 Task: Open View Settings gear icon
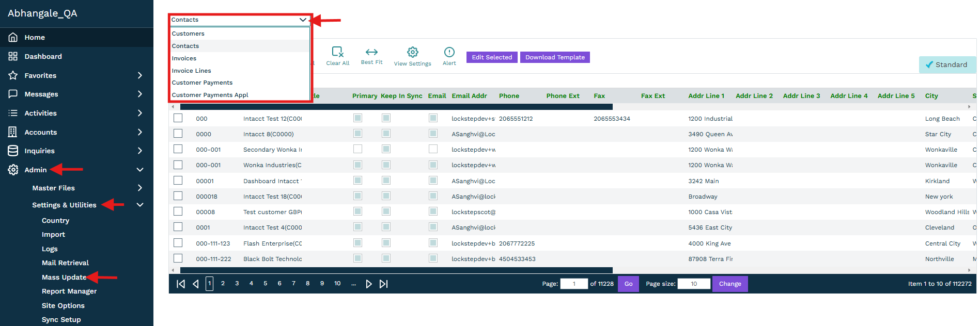412,52
